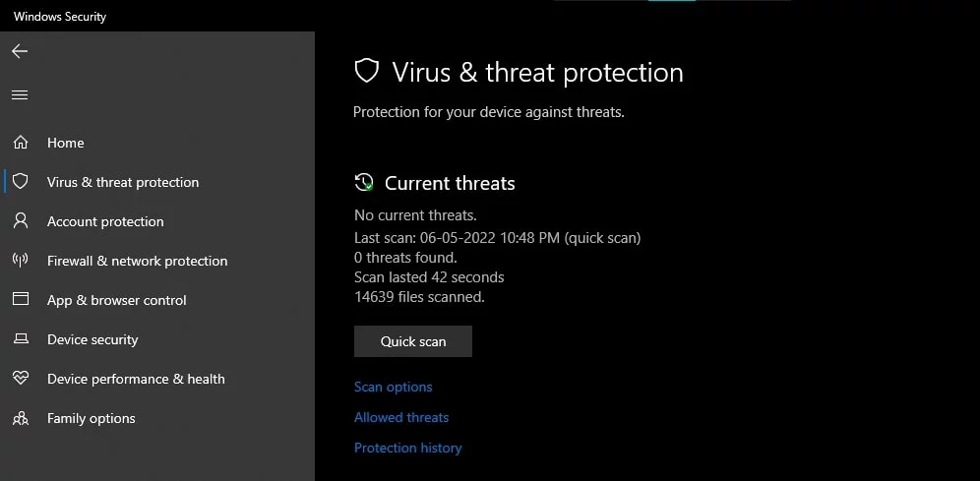Select the shield icon in sidebar

click(x=21, y=182)
